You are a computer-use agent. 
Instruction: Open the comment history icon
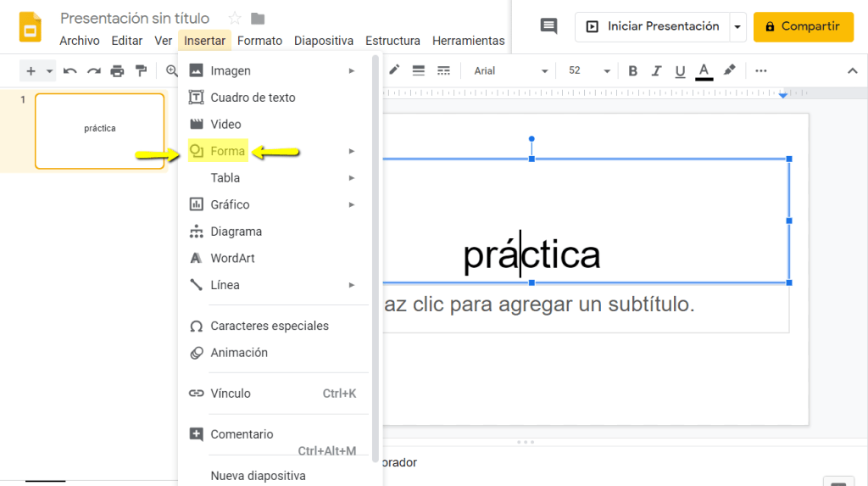(548, 26)
